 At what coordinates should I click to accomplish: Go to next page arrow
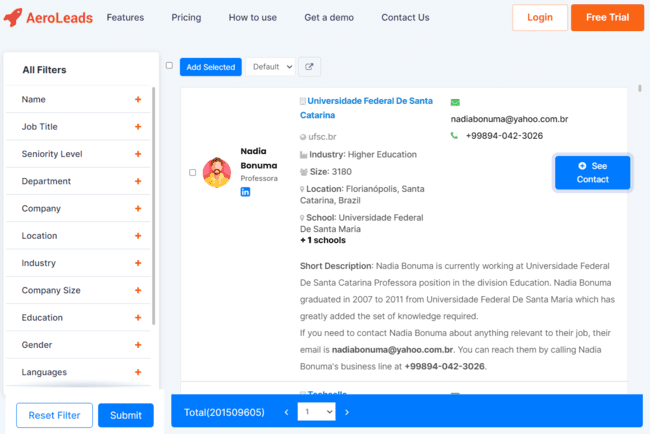(347, 412)
